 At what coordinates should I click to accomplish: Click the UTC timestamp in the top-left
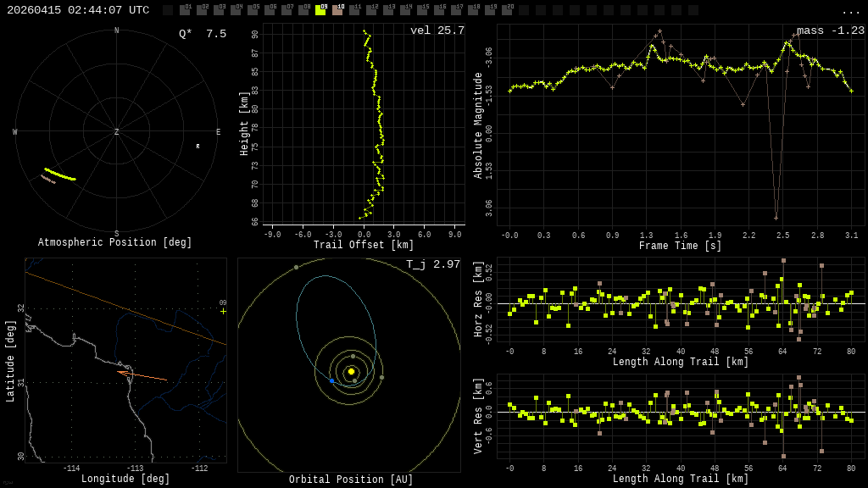pyautogui.click(x=78, y=10)
